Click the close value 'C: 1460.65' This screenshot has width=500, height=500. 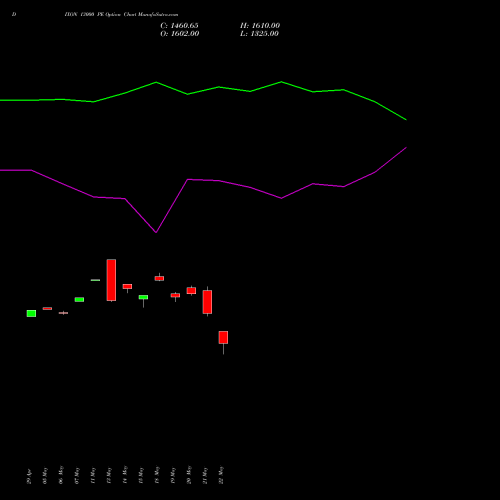[x=179, y=26]
